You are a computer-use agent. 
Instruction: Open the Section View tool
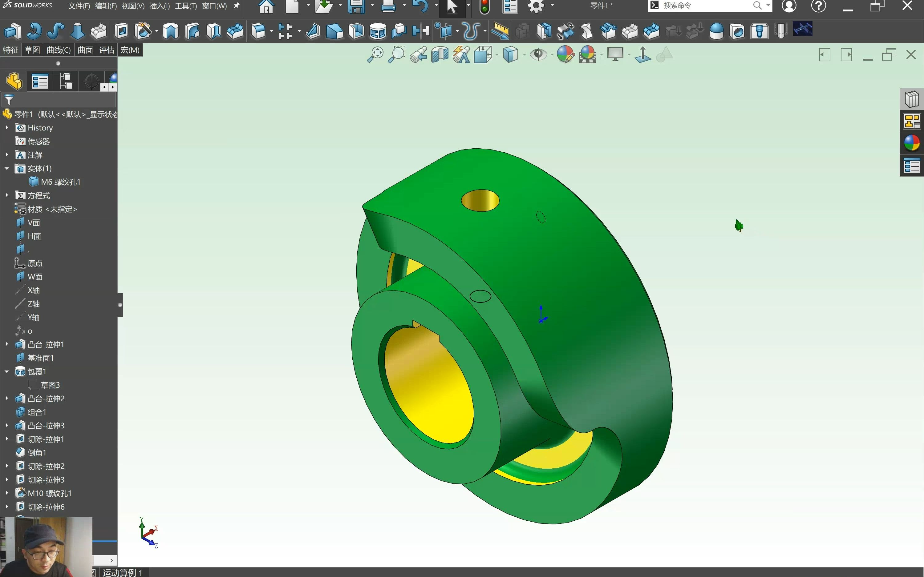440,54
